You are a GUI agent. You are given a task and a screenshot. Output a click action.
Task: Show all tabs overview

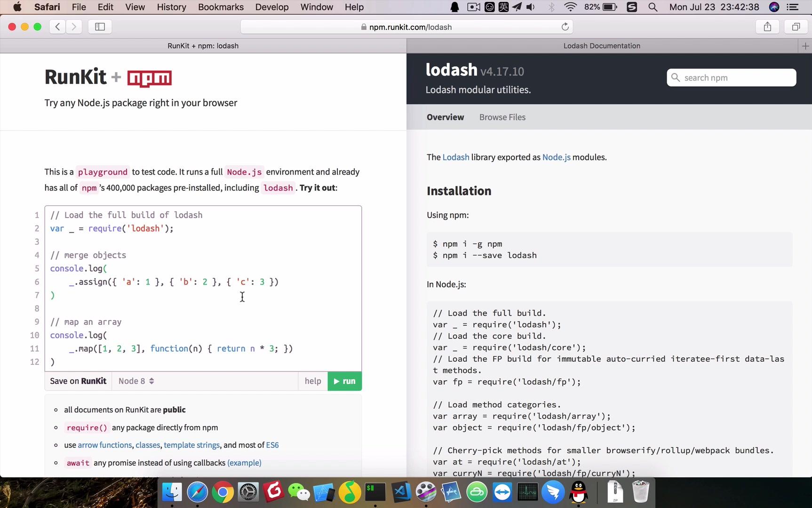click(x=796, y=27)
